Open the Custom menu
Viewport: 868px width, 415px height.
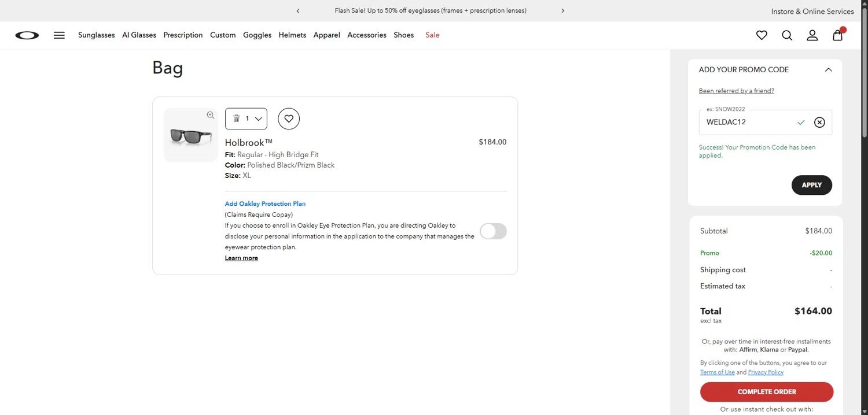223,35
